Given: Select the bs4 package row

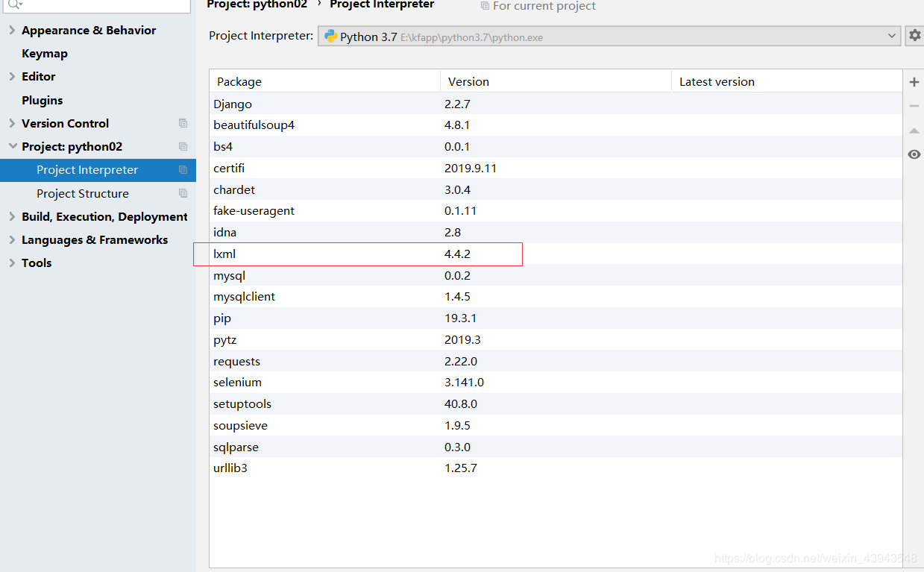Looking at the screenshot, I should 556,147.
